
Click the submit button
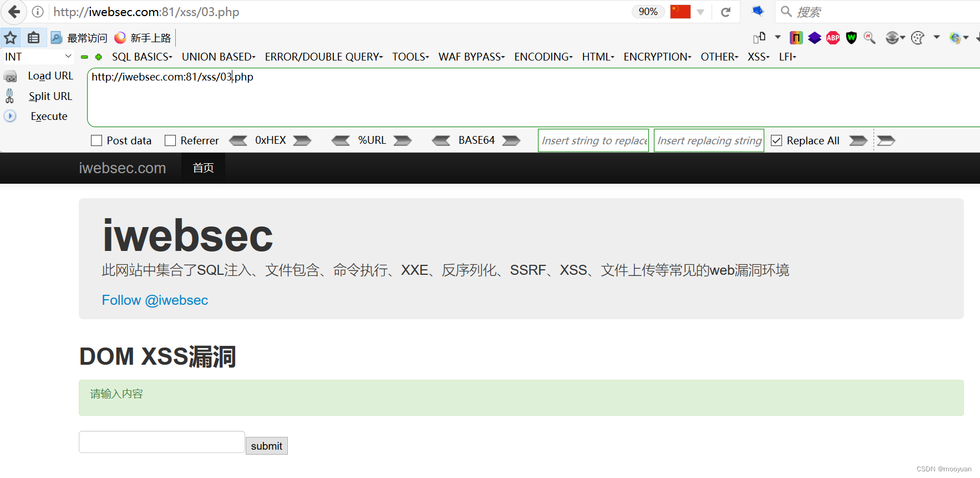(267, 446)
